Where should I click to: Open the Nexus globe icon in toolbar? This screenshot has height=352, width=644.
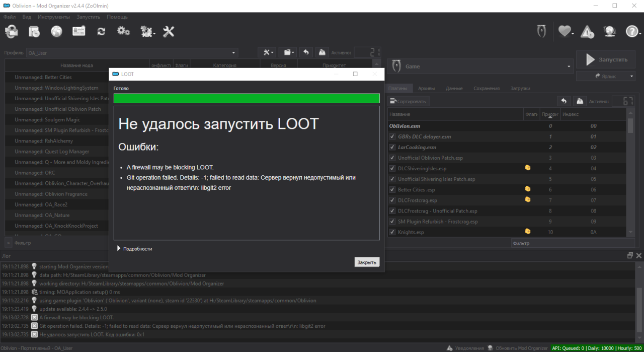click(x=56, y=31)
